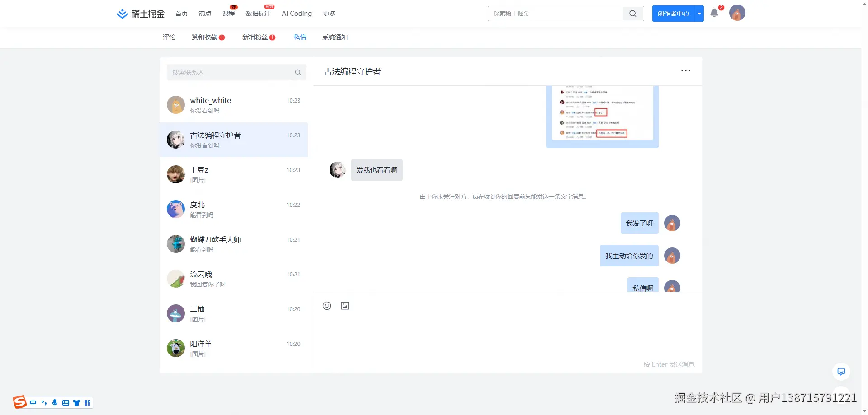868x415 pixels.
Task: Open the feedback chat bubble icon
Action: click(841, 371)
